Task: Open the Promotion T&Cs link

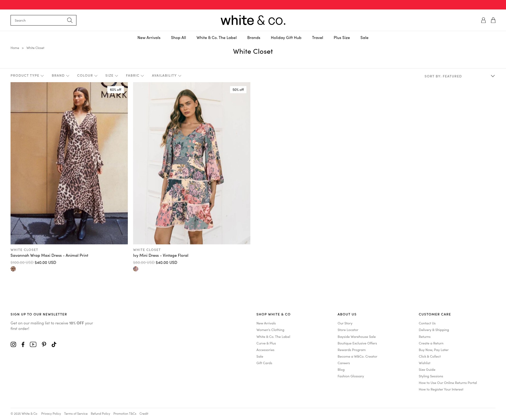Action: point(125,414)
